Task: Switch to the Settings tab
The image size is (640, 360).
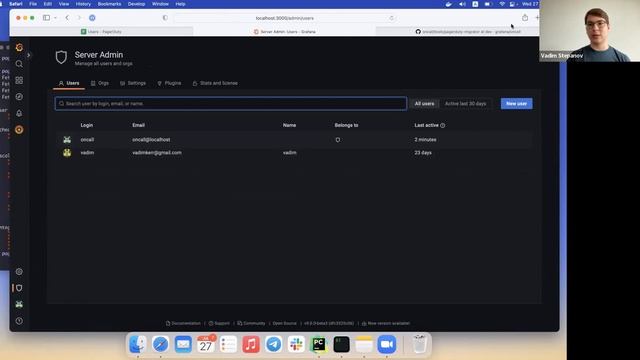Action: (133, 83)
